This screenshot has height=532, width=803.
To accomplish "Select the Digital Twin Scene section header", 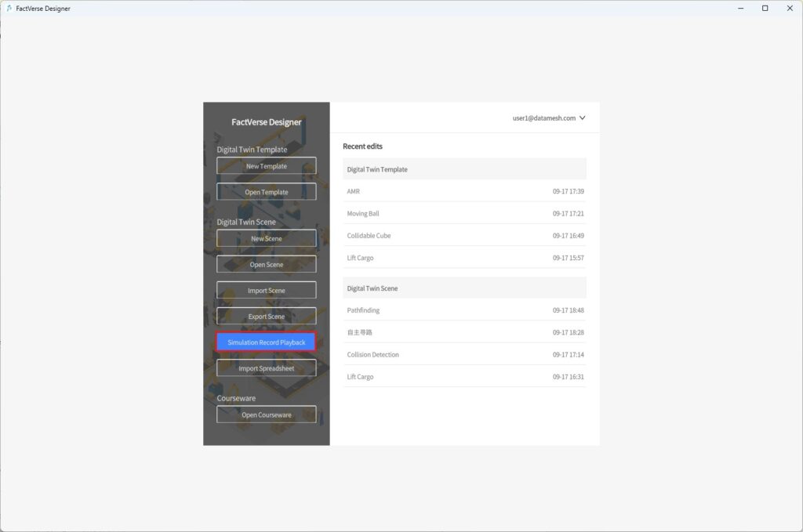I will click(x=464, y=288).
